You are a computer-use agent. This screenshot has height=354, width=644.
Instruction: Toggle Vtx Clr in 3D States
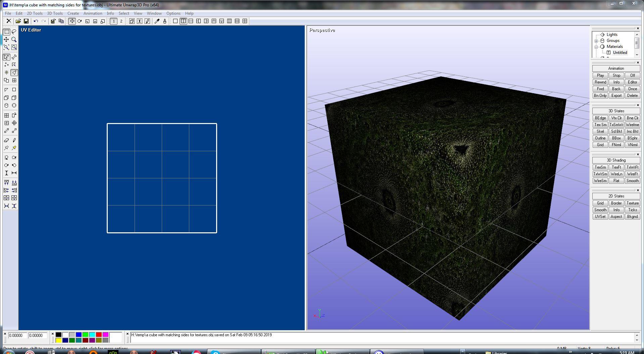click(x=616, y=118)
